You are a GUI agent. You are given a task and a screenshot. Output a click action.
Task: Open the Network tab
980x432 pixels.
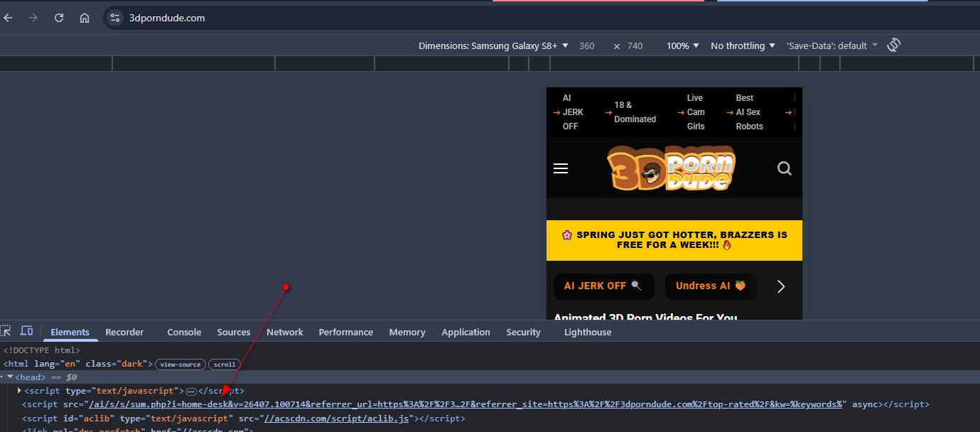tap(285, 332)
